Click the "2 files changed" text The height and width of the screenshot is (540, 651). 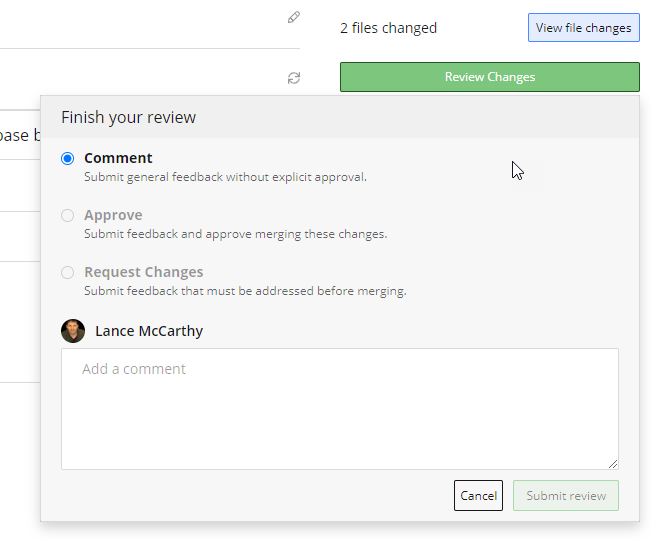(388, 28)
